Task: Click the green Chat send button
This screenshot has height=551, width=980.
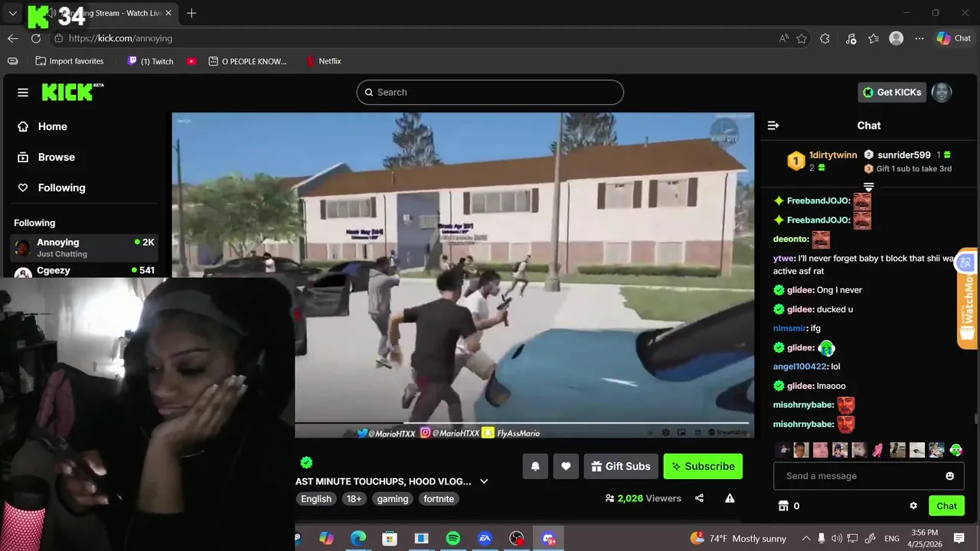Action: click(x=946, y=506)
